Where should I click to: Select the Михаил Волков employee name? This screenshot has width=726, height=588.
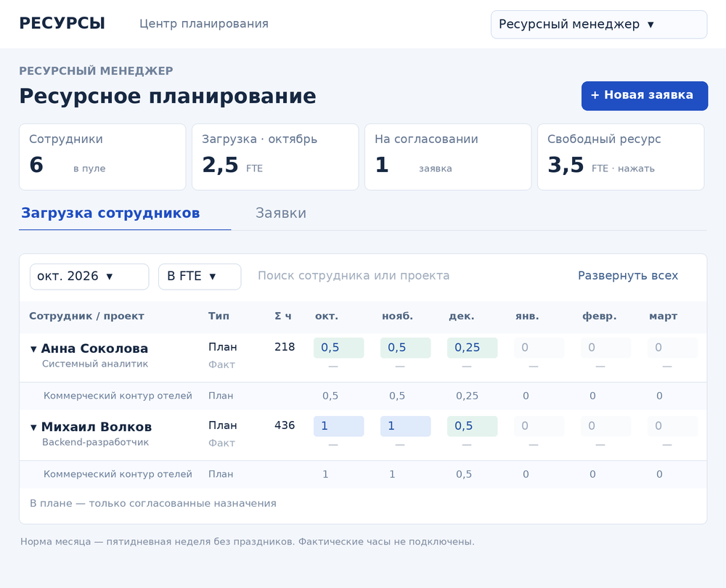(97, 427)
